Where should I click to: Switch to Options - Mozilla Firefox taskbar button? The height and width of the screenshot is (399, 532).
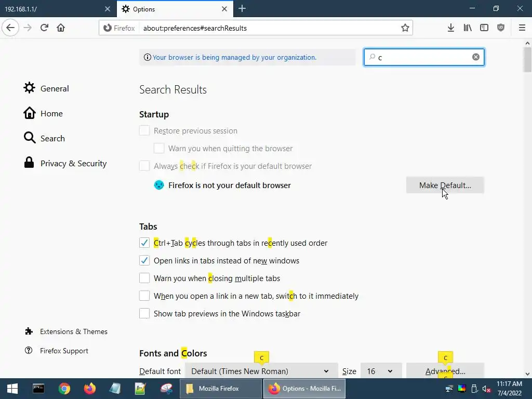click(304, 389)
